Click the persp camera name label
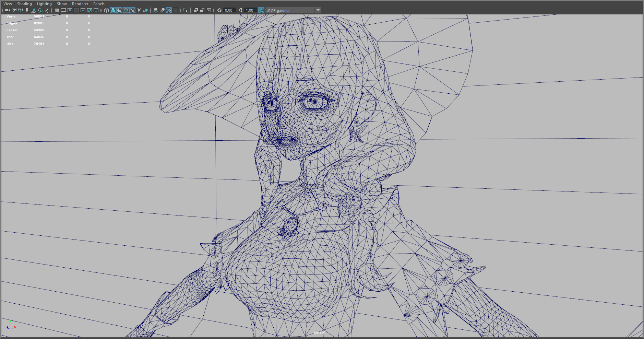Image resolution: width=644 pixels, height=339 pixels. (319, 332)
